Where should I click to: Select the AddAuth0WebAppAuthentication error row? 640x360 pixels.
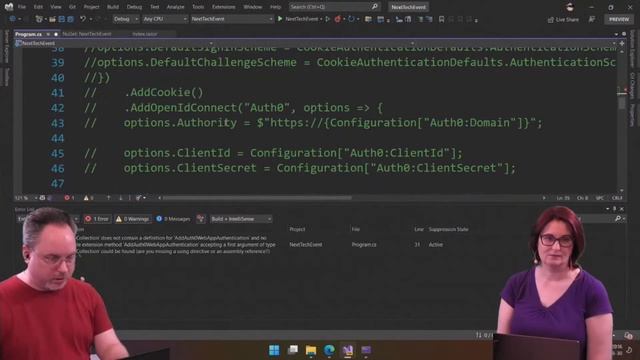[269, 244]
